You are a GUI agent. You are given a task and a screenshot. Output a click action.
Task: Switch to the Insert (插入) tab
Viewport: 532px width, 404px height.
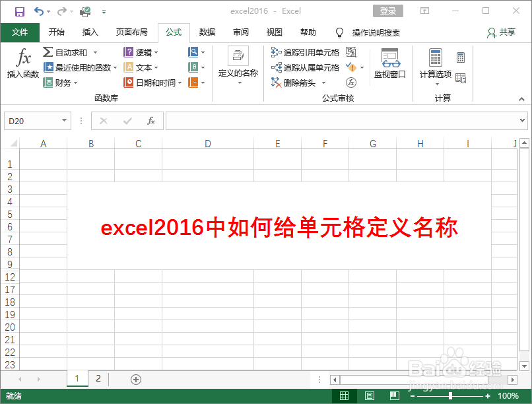tap(90, 32)
